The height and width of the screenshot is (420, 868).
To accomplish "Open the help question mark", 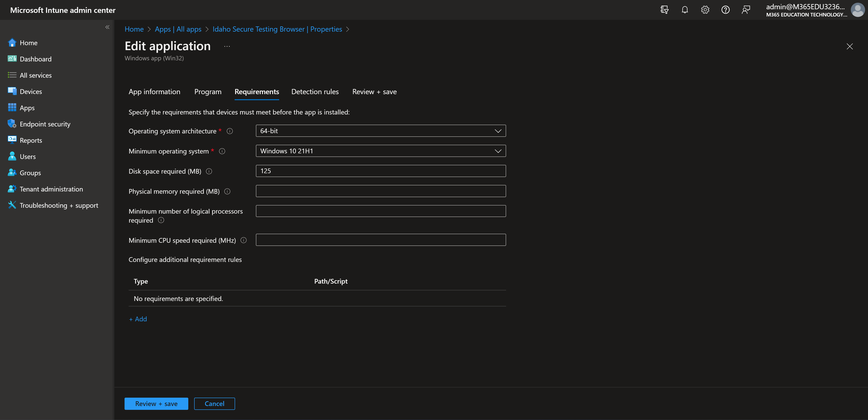I will click(725, 10).
